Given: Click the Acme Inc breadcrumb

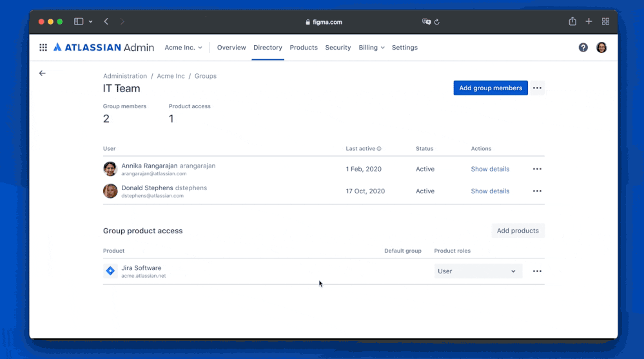Looking at the screenshot, I should (171, 76).
